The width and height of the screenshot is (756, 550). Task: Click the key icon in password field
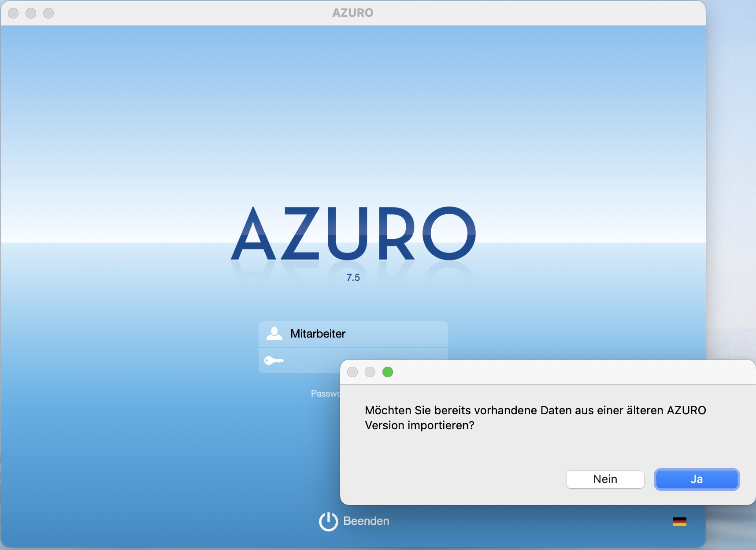[x=274, y=361]
